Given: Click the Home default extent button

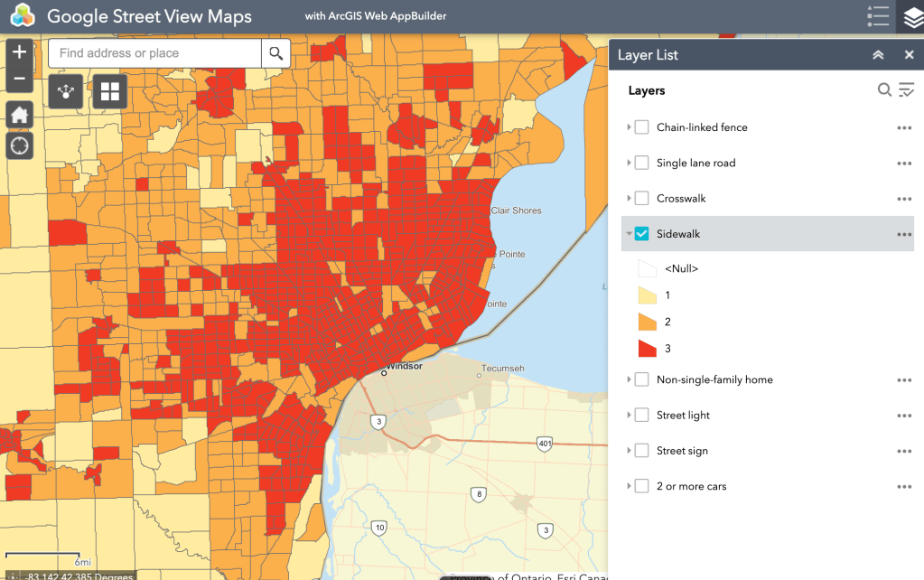Looking at the screenshot, I should (20, 115).
